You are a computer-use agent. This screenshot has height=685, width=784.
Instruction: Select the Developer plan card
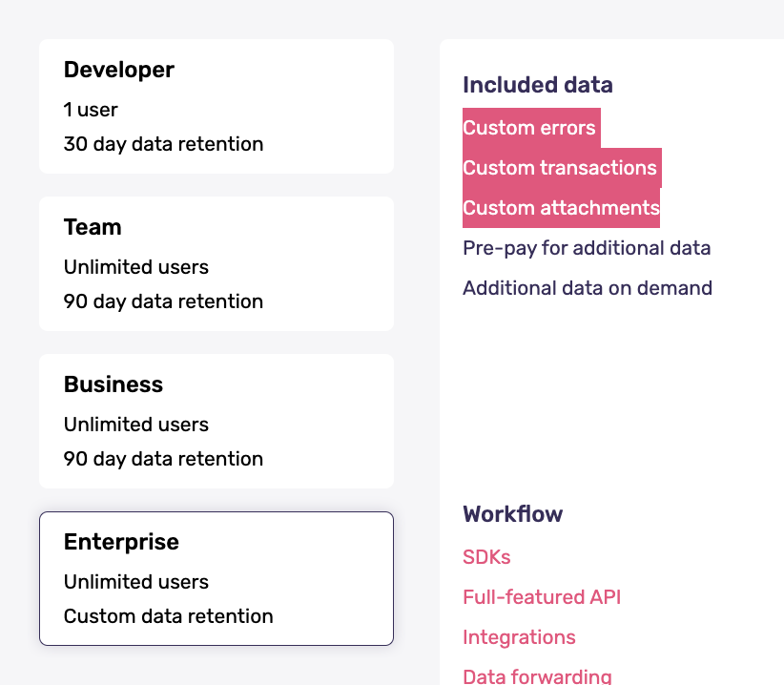(217, 107)
